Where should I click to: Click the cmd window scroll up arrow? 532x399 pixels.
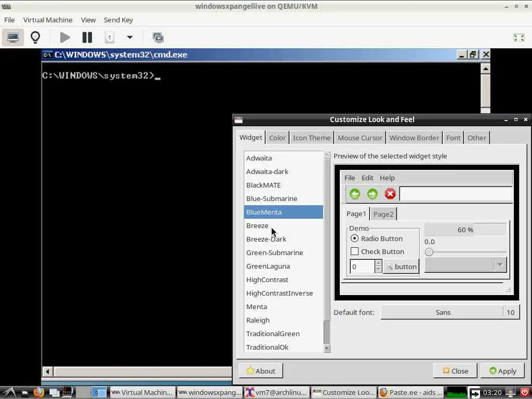tap(486, 69)
